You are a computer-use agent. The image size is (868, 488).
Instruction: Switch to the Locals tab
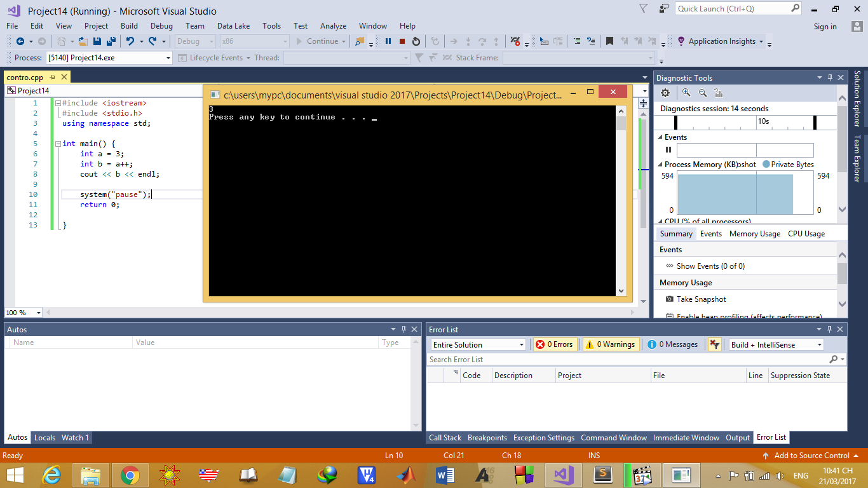[x=44, y=437]
